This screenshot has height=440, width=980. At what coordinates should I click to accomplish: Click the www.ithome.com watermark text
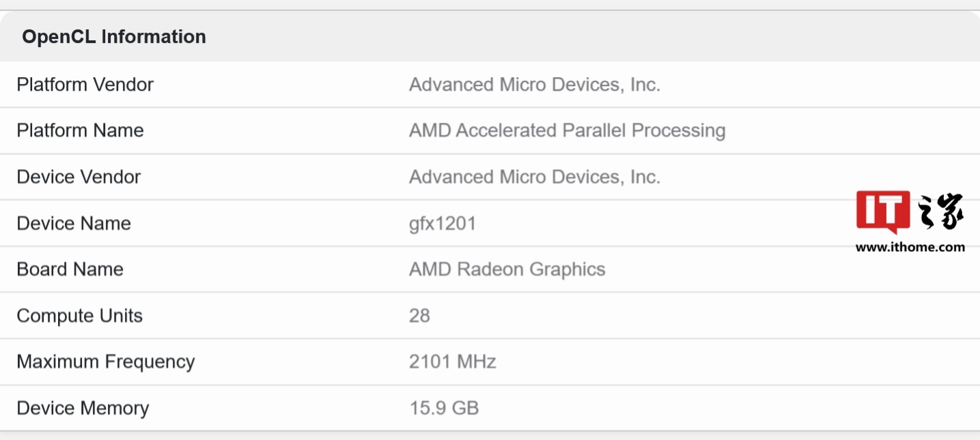click(x=910, y=247)
